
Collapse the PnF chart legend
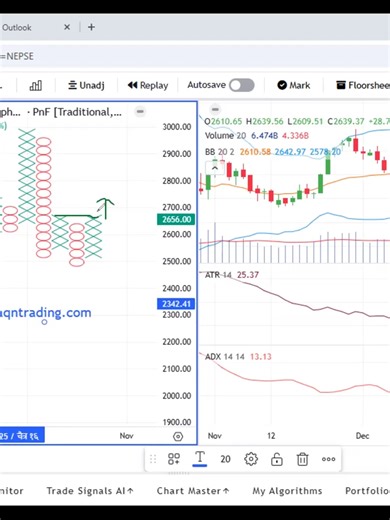tap(140, 111)
